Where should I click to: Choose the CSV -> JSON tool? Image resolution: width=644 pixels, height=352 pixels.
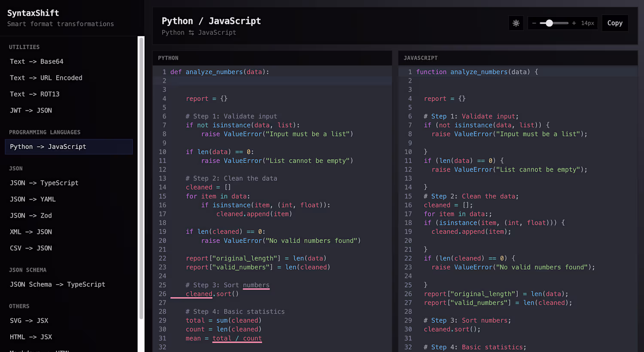click(31, 248)
